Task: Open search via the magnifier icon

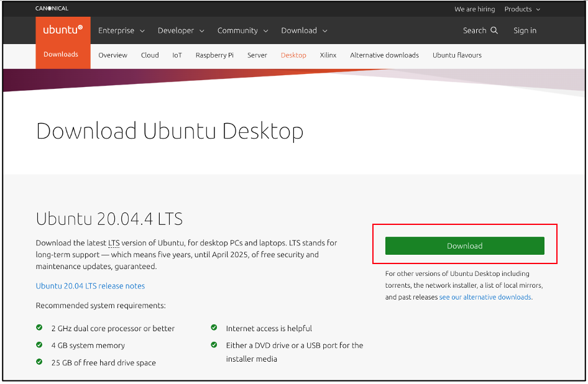Action: coord(496,30)
